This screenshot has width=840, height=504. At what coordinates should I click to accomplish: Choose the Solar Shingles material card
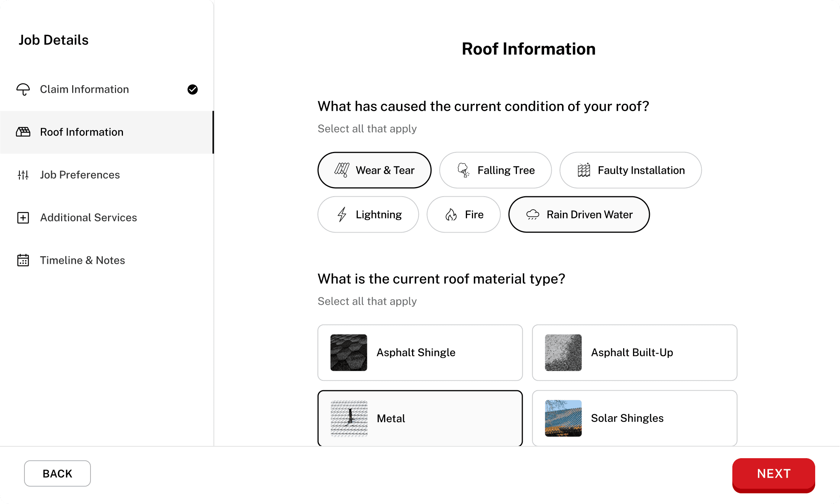coord(634,418)
